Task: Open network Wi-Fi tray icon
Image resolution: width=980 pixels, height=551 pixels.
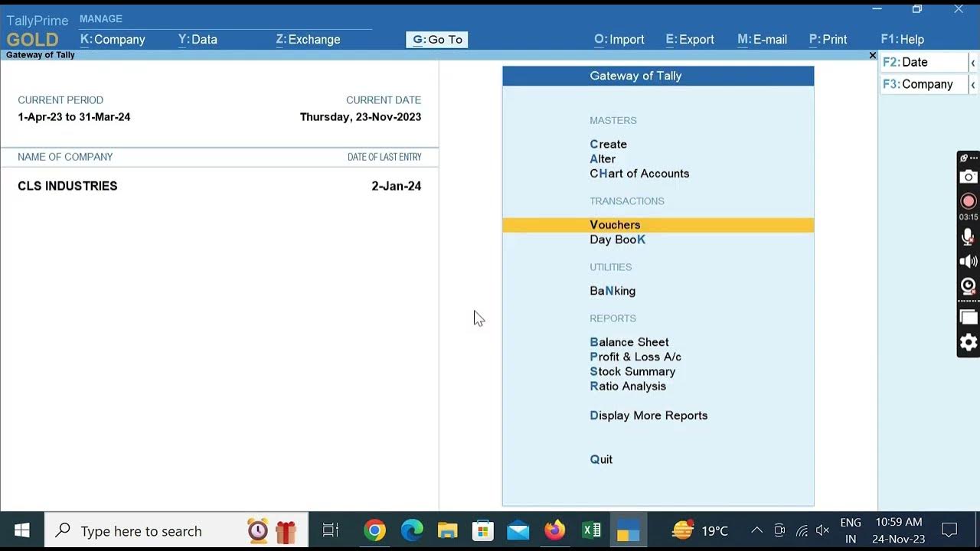Action: click(x=802, y=530)
